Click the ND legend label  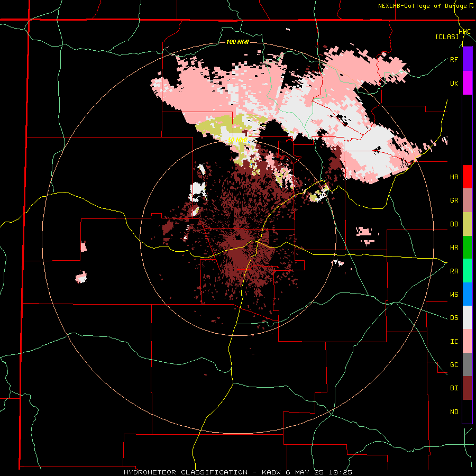click(x=454, y=412)
